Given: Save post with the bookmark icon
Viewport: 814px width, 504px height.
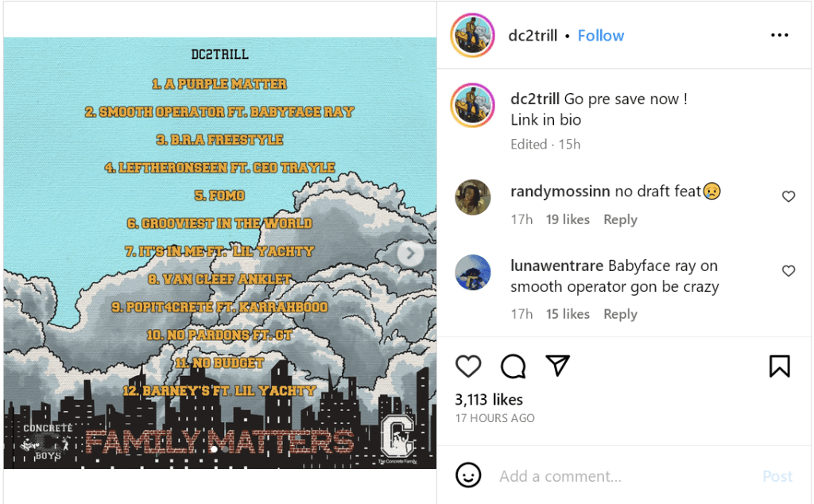Looking at the screenshot, I should click(779, 366).
